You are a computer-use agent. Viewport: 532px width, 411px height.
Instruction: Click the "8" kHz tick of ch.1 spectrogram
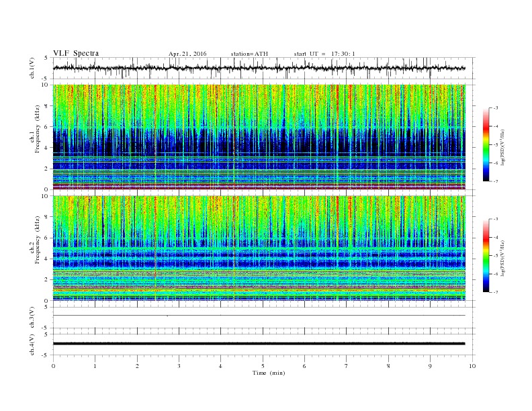click(x=47, y=106)
